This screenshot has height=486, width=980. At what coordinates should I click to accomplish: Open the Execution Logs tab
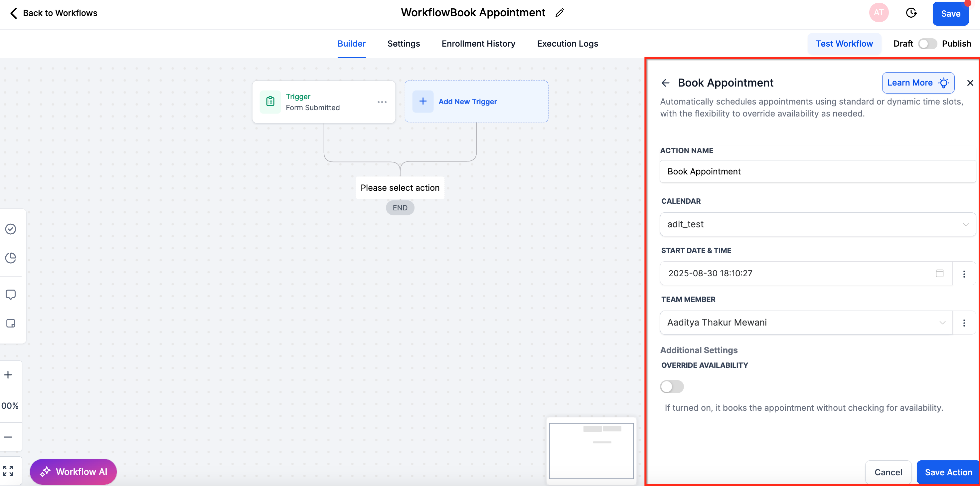click(567, 44)
